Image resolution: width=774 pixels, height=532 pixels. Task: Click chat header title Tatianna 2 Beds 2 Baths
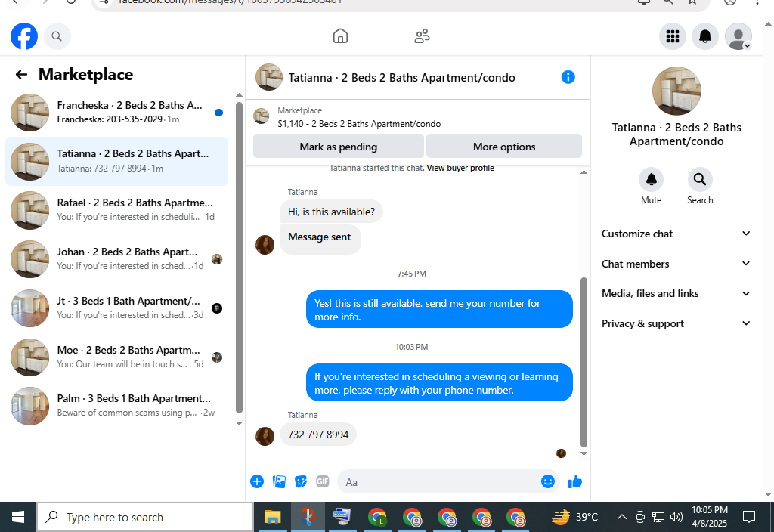pyautogui.click(x=402, y=78)
